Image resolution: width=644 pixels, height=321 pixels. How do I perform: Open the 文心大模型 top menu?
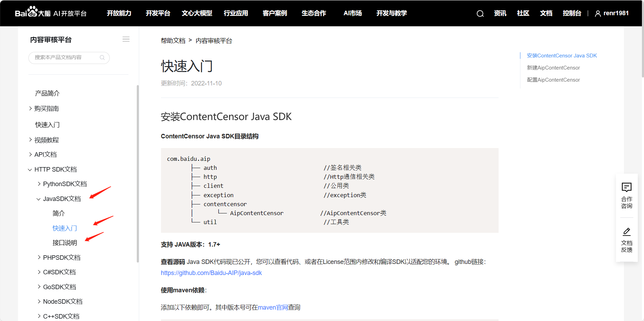[197, 13]
